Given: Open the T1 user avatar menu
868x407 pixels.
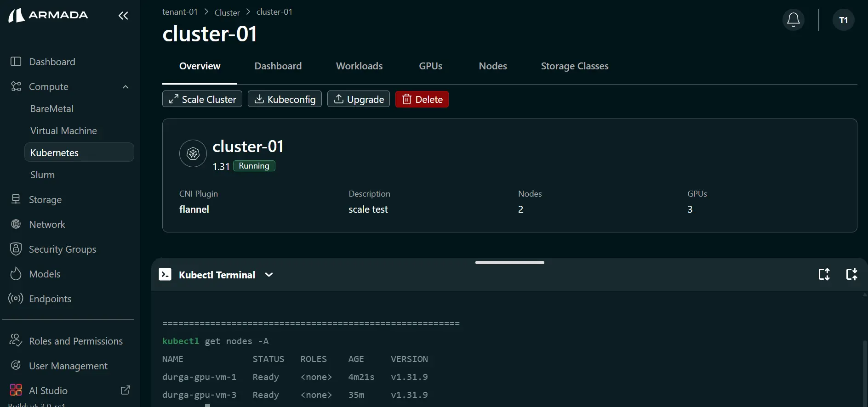Looking at the screenshot, I should click(843, 20).
